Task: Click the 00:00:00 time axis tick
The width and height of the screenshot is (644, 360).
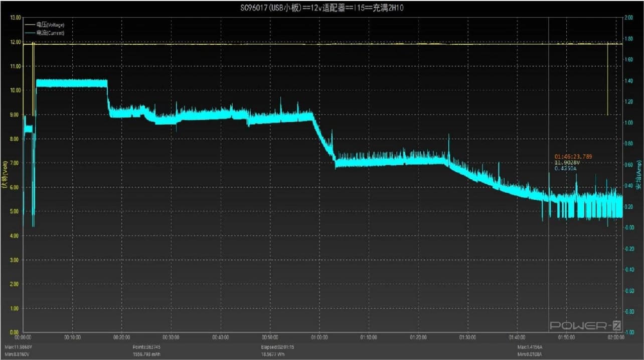Action: (24, 337)
